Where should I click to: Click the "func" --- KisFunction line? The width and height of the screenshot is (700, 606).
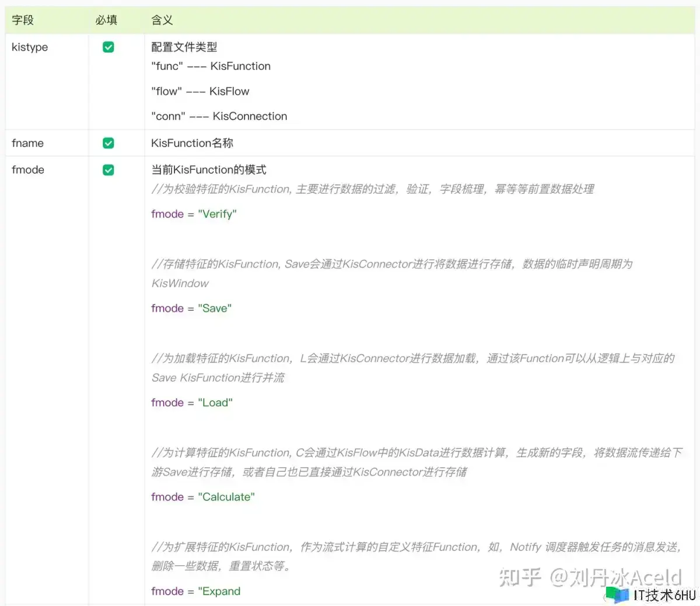pos(211,66)
